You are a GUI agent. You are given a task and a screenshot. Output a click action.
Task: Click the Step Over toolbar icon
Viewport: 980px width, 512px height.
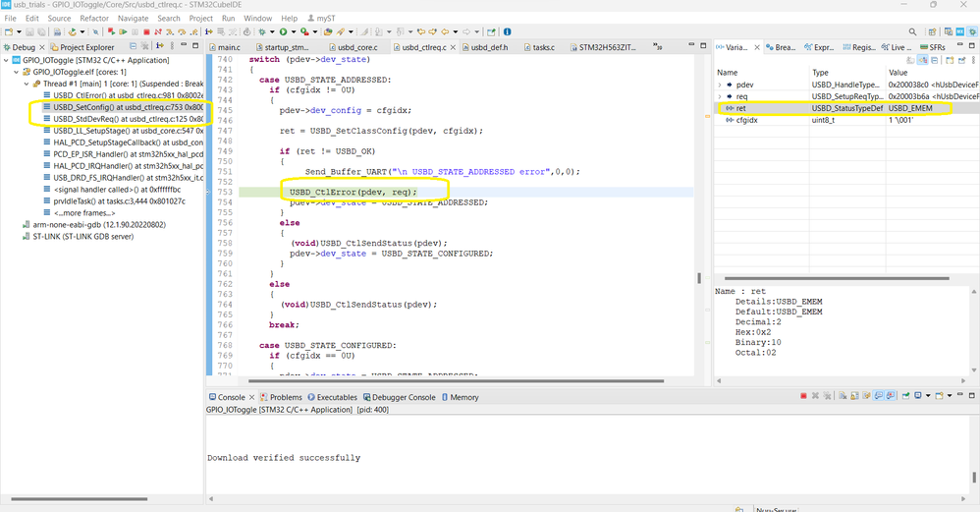click(182, 31)
